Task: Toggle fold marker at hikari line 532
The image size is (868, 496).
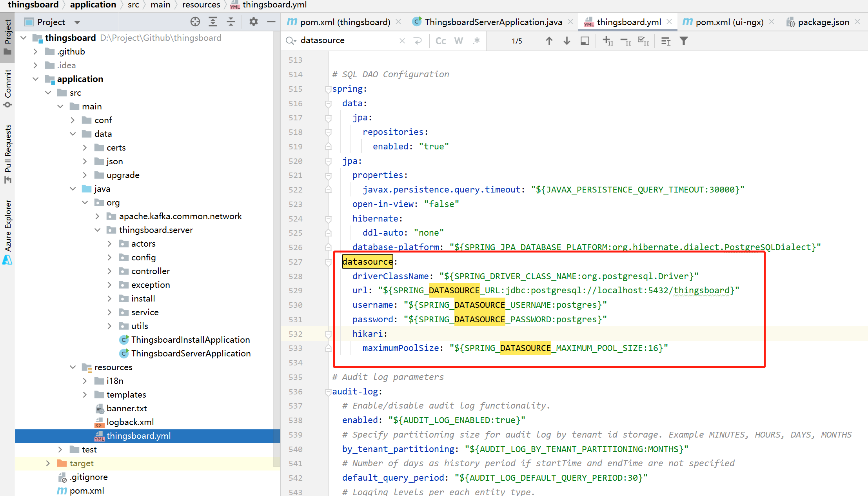Action: point(328,334)
